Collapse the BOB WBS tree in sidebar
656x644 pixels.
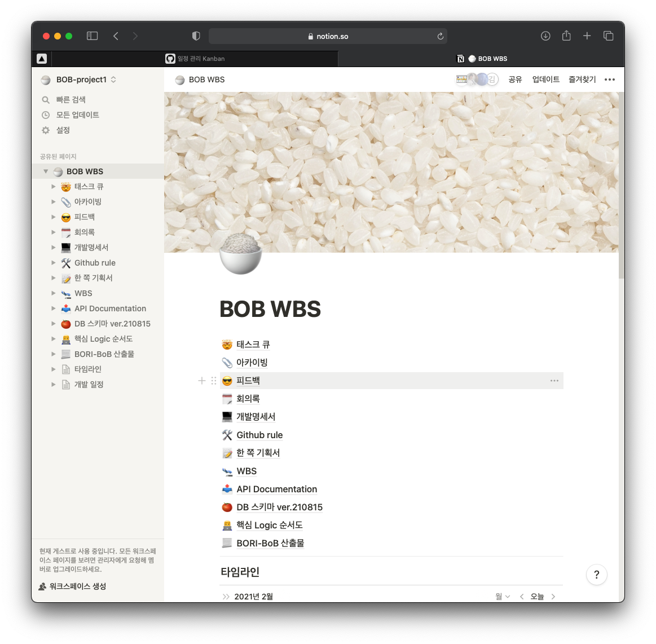[x=46, y=171]
